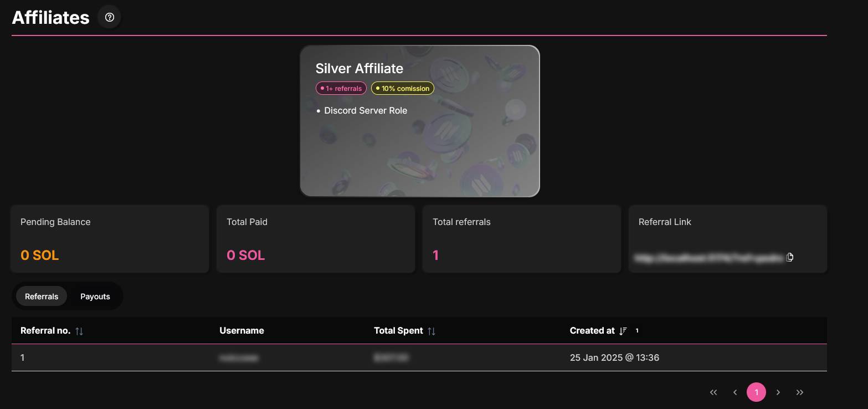Screen dimensions: 868x409
Task: Go to the previous page arrow
Action: (735, 392)
